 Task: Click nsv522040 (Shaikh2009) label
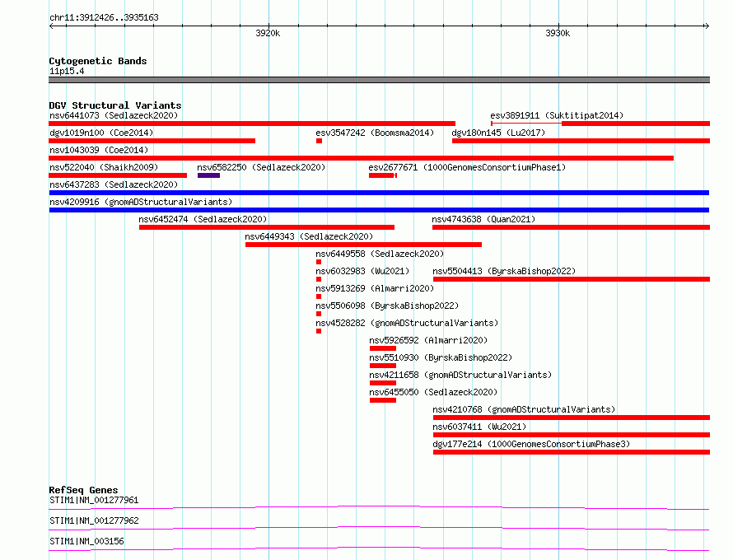(104, 167)
